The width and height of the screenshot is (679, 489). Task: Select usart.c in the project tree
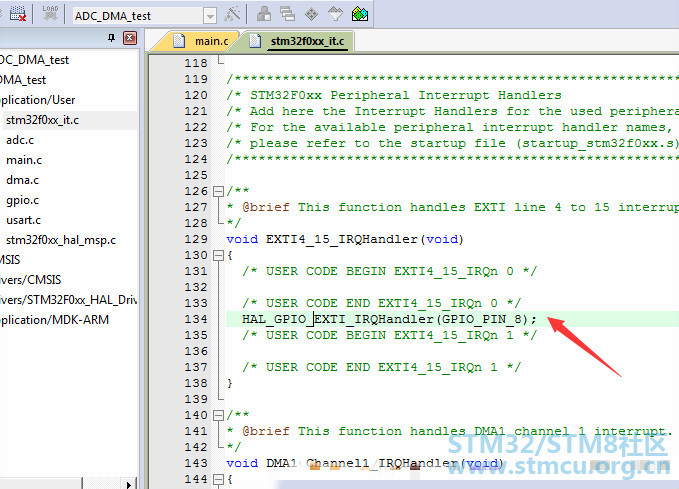click(x=23, y=220)
